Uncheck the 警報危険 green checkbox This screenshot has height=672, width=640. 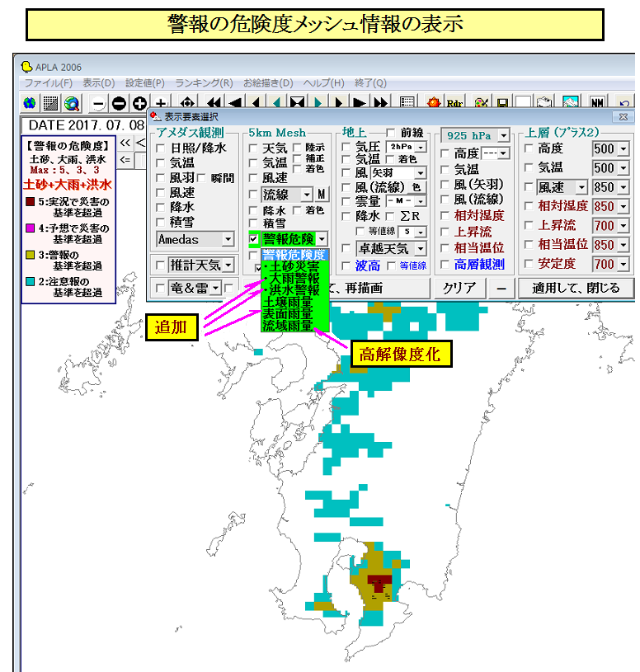click(x=254, y=239)
